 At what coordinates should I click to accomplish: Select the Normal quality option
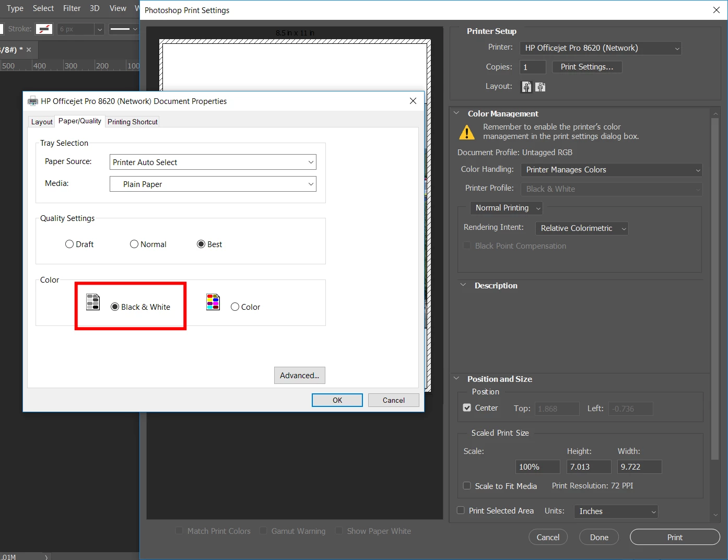tap(134, 244)
